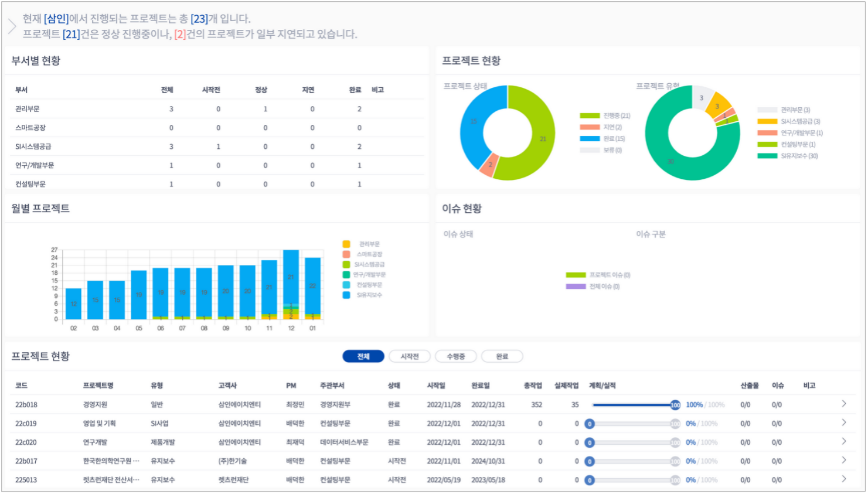Image resolution: width=868 pixels, height=494 pixels.
Task: Click the 완료 filter button in project list
Action: pos(502,356)
